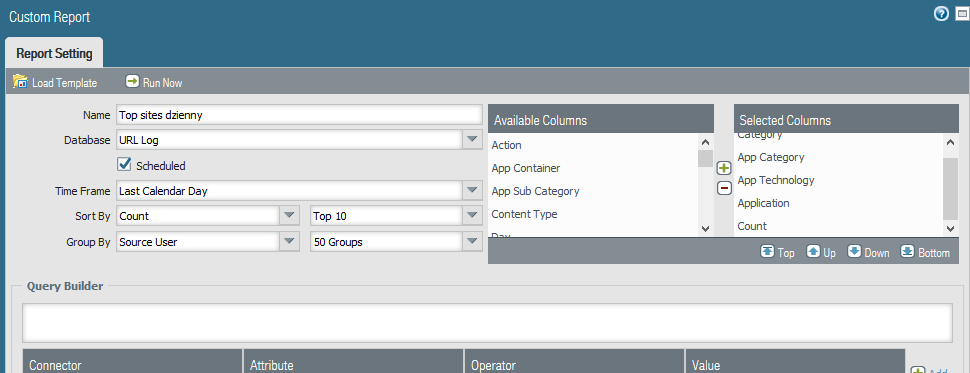Toggle the Scheduled checkbox
The image size is (970, 373).
click(124, 165)
